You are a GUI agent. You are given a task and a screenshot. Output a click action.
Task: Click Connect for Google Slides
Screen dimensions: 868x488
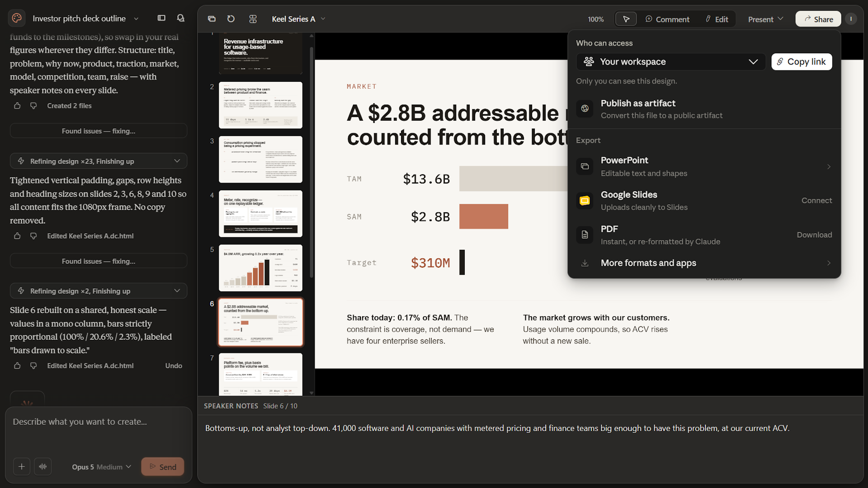click(816, 201)
